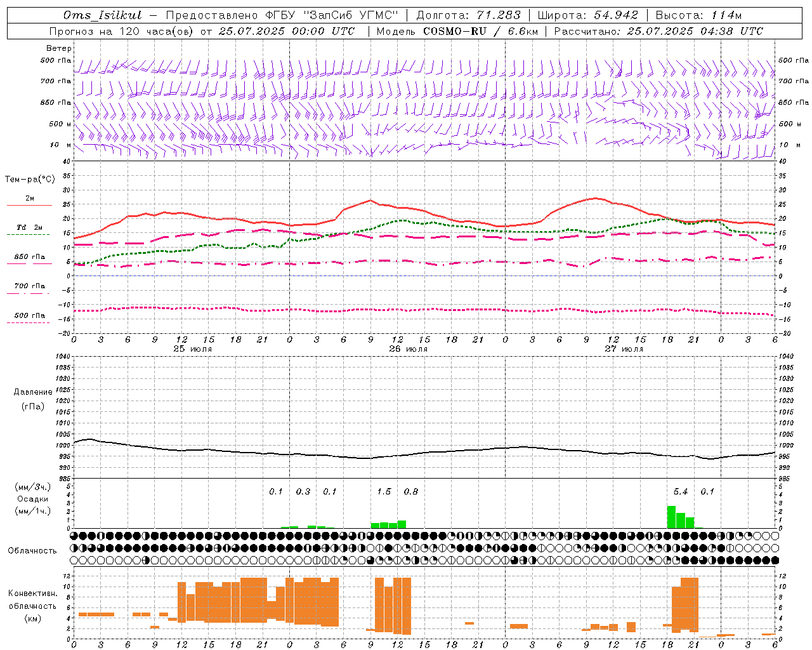Click the model name 'COSMO-RU / 6.6км'
This screenshot has width=812, height=650.
point(481,31)
